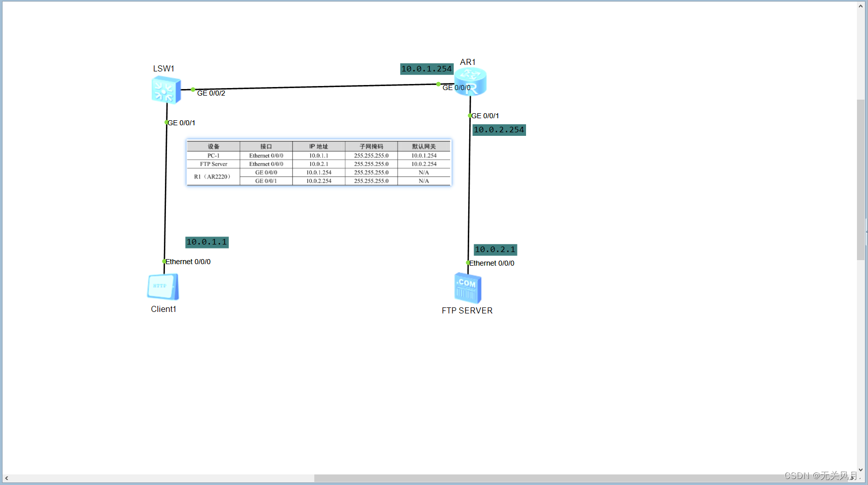The image size is (868, 485).
Task: Click the vertical scrollbar thumb
Action: [861, 180]
